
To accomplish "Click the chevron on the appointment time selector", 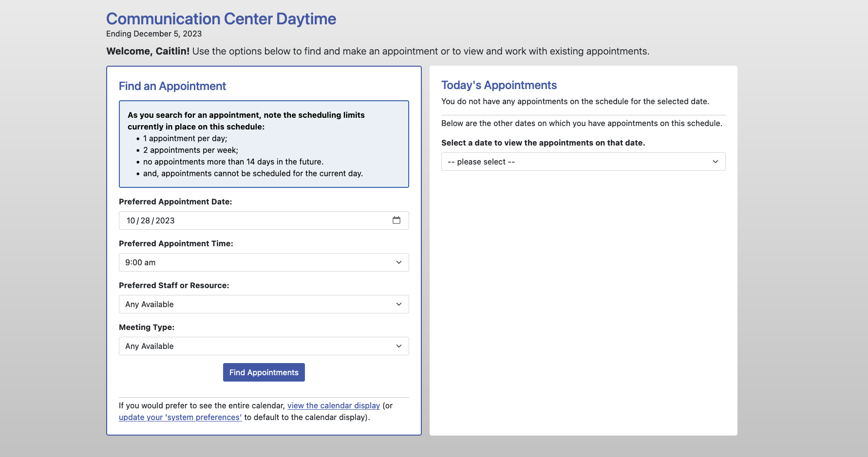I will (399, 262).
